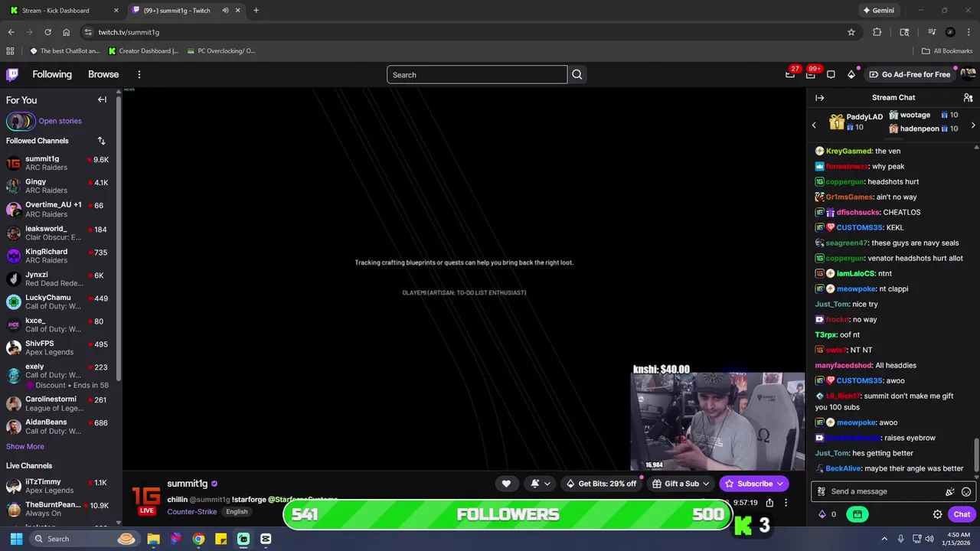
Task: Show hidden system tray icons
Action: click(884, 539)
